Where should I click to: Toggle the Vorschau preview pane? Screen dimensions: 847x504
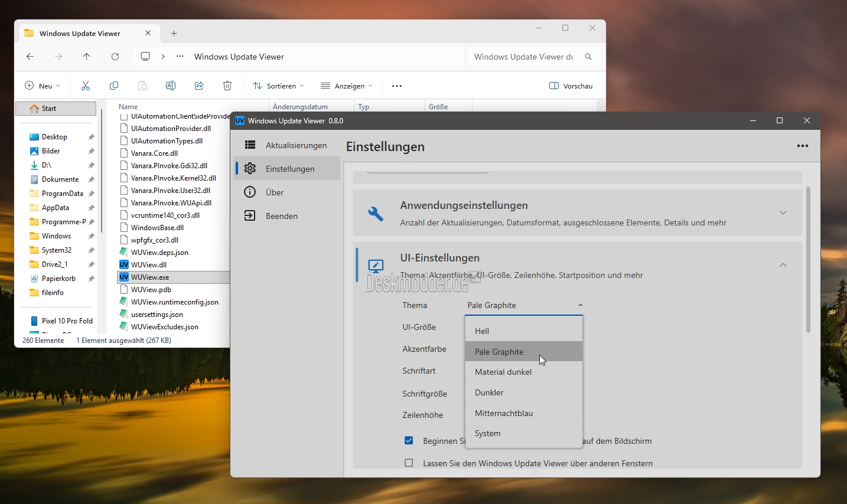(x=571, y=86)
